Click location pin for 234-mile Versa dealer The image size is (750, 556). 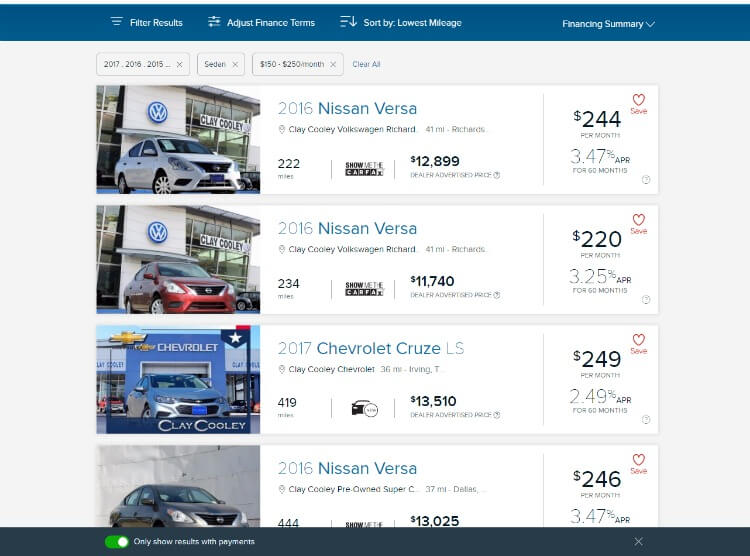pos(282,249)
